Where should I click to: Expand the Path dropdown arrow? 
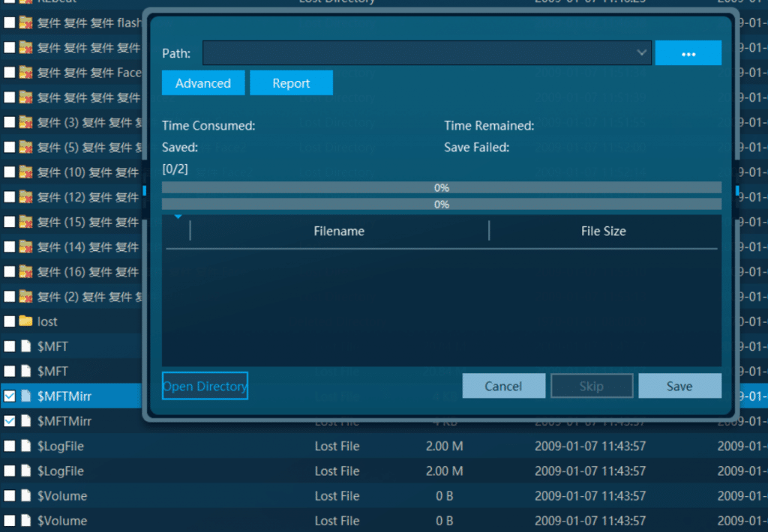[x=642, y=53]
